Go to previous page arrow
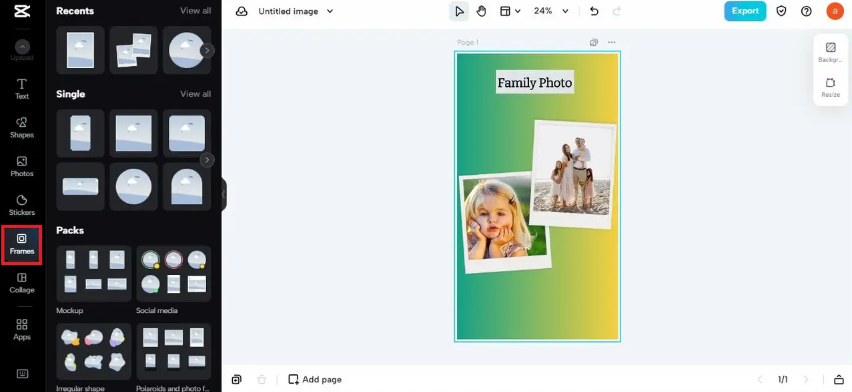 (x=760, y=379)
